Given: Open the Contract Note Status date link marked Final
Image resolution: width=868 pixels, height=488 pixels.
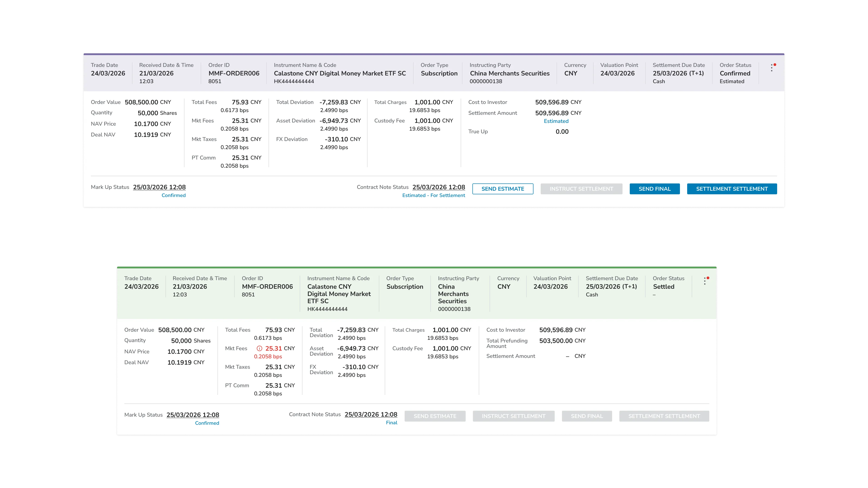Looking at the screenshot, I should (x=371, y=415).
